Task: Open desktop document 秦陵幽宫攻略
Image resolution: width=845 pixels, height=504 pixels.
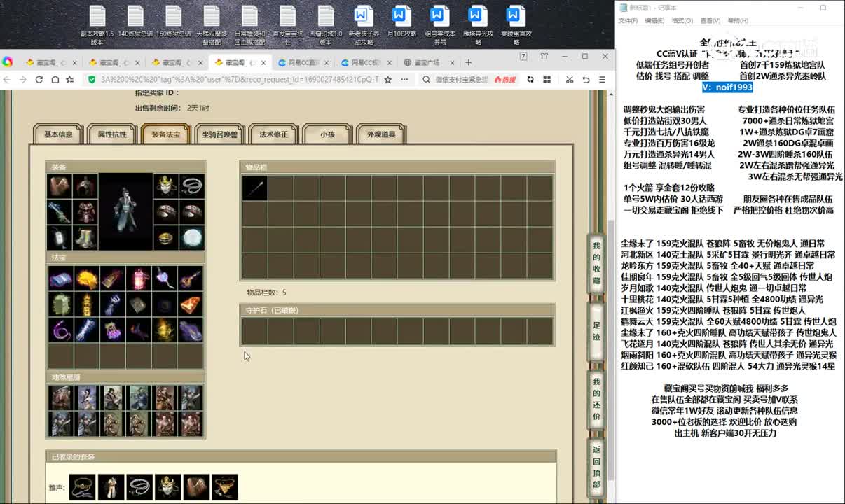Action: 516,25
